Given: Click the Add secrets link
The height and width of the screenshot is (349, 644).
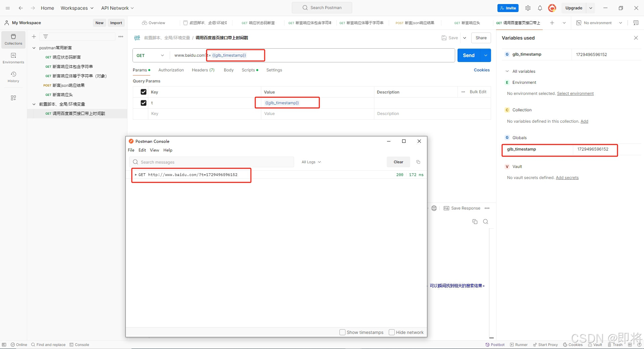Looking at the screenshot, I should pyautogui.click(x=567, y=178).
